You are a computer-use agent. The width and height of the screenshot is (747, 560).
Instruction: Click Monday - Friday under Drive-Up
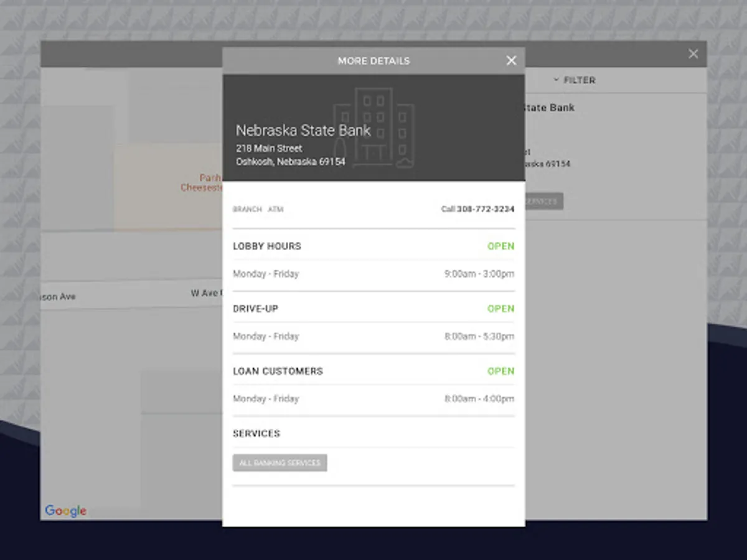tap(266, 336)
